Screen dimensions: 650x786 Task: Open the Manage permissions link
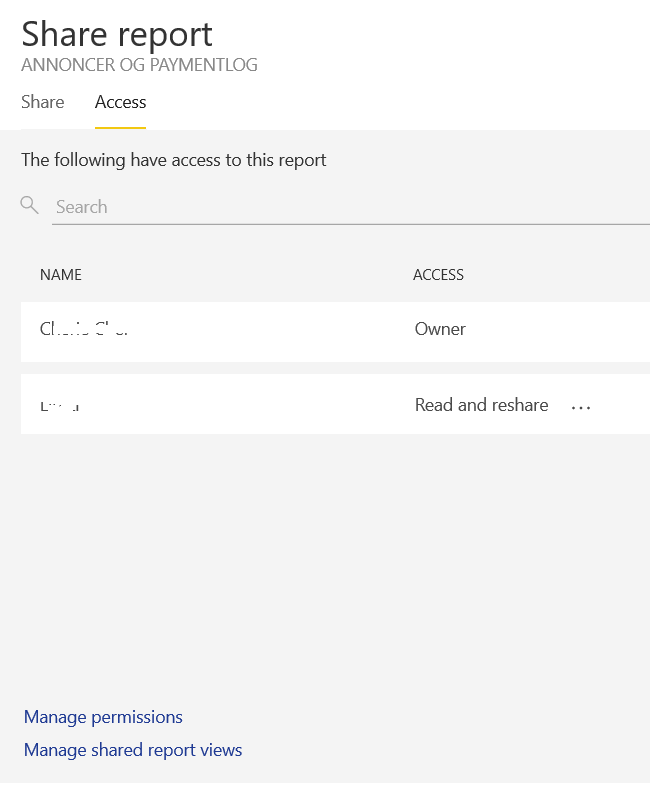[103, 717]
